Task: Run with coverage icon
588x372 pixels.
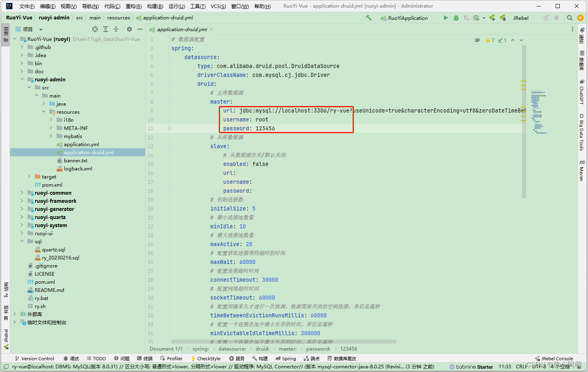Action: click(466, 18)
